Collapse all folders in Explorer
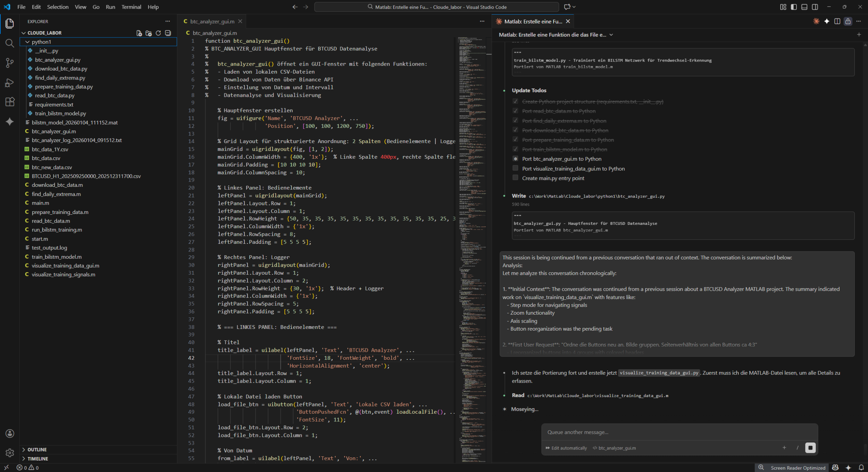868x472 pixels. coord(168,33)
